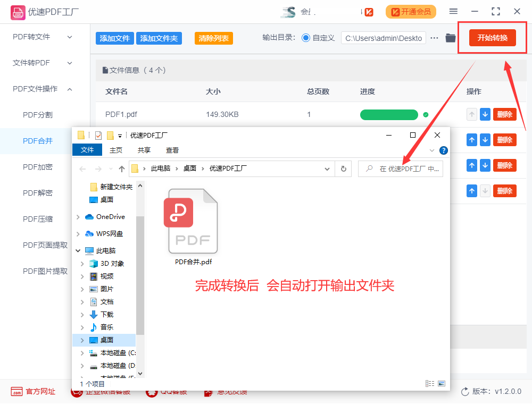The width and height of the screenshot is (532, 404).
Task: Switch Explorer to the details view
Action: pos(430,383)
